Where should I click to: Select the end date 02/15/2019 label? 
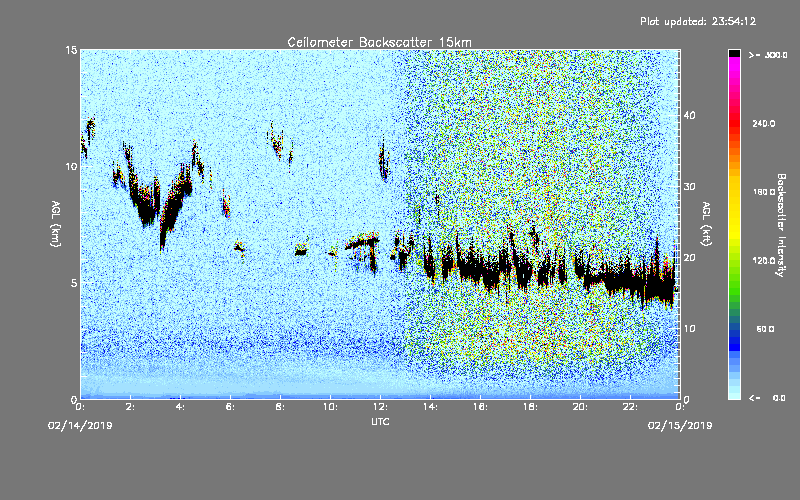point(680,426)
